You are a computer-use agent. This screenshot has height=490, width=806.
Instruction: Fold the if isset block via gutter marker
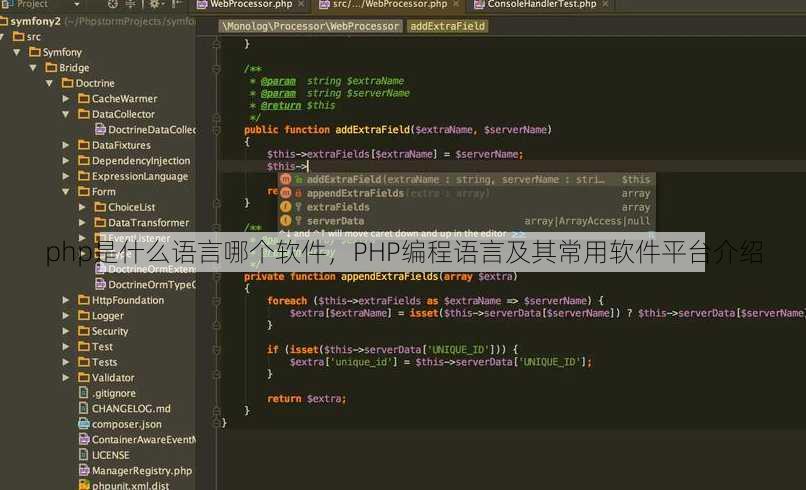[x=216, y=350]
